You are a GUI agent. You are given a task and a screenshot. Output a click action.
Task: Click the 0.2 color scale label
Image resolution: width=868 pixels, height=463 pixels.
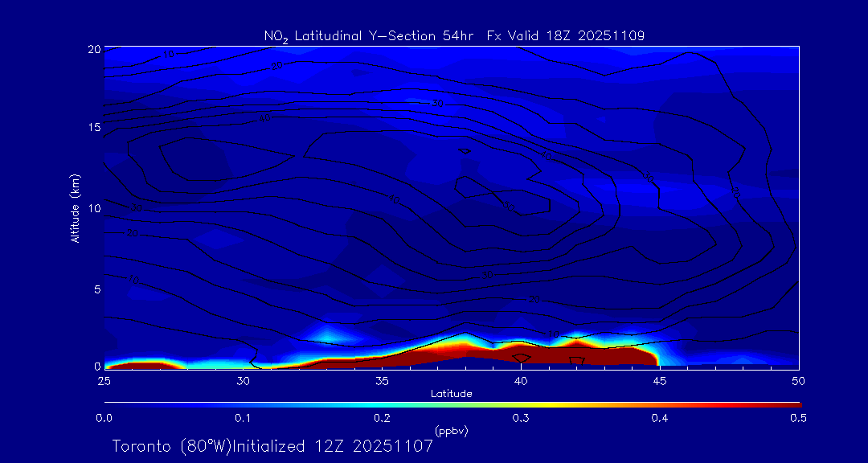point(382,418)
